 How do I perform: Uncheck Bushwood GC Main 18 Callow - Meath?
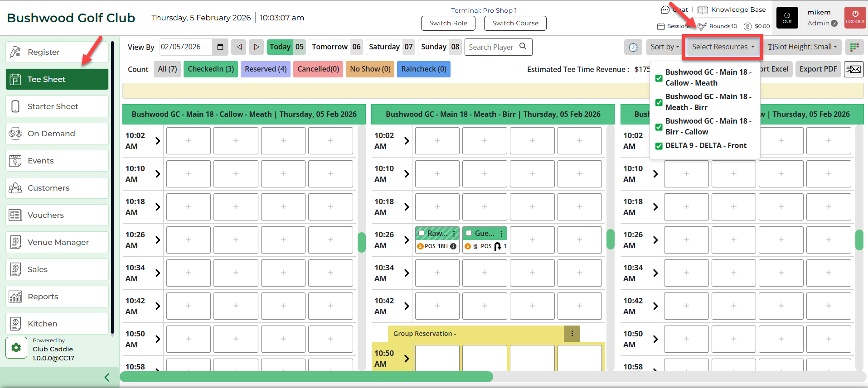tap(659, 78)
